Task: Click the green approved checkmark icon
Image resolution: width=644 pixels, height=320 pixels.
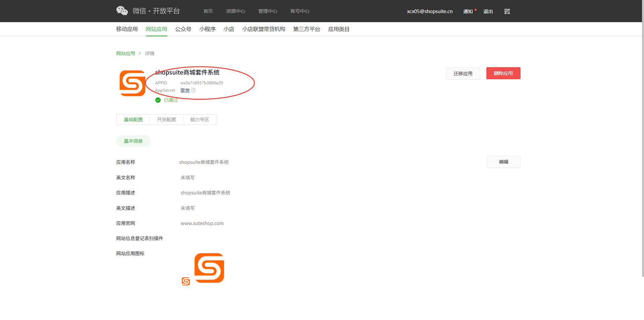Action: click(158, 100)
